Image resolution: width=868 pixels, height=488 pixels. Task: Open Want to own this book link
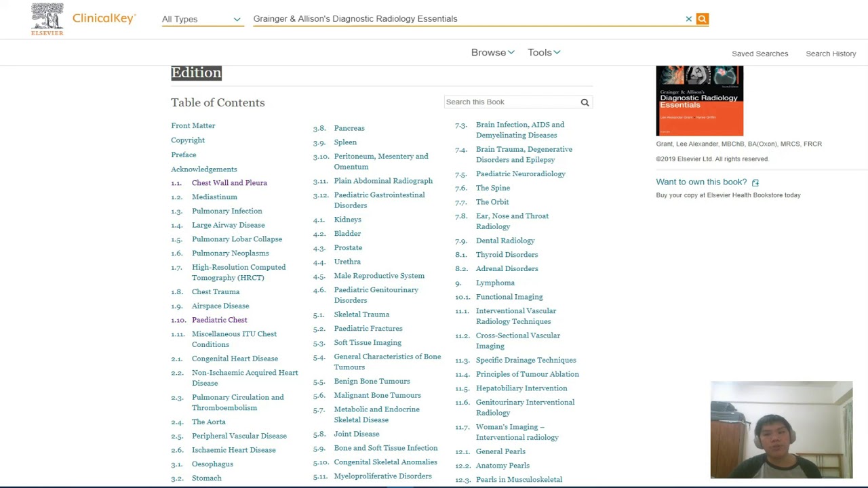click(701, 182)
